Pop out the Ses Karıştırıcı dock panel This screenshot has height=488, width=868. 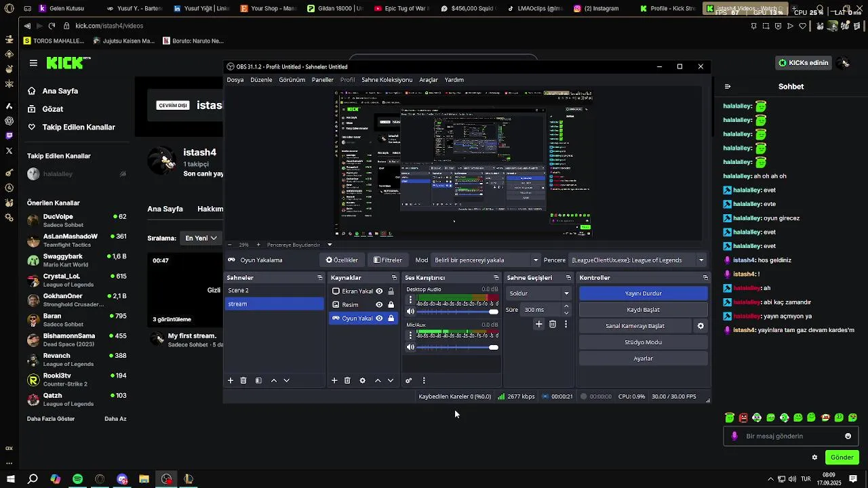point(496,278)
